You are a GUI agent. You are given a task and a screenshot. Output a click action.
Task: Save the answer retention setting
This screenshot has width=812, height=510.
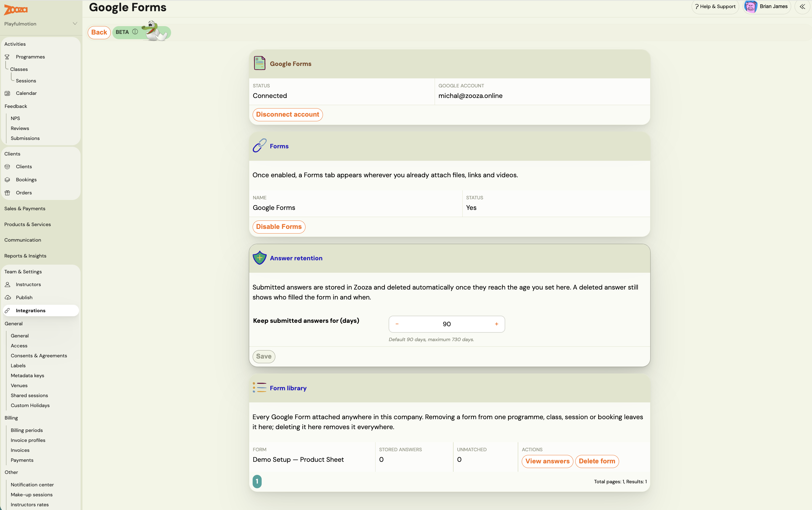[x=264, y=356]
